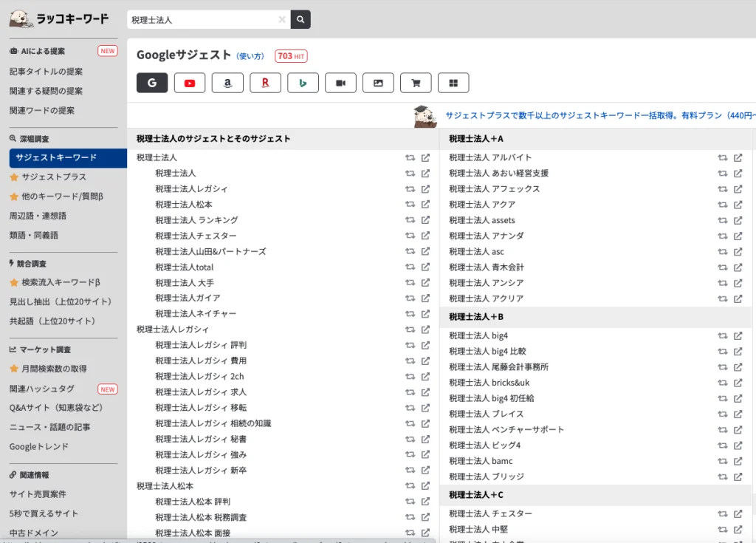This screenshot has width=756, height=543.
Task: Open image search suggestions icon
Action: pyautogui.click(x=378, y=83)
